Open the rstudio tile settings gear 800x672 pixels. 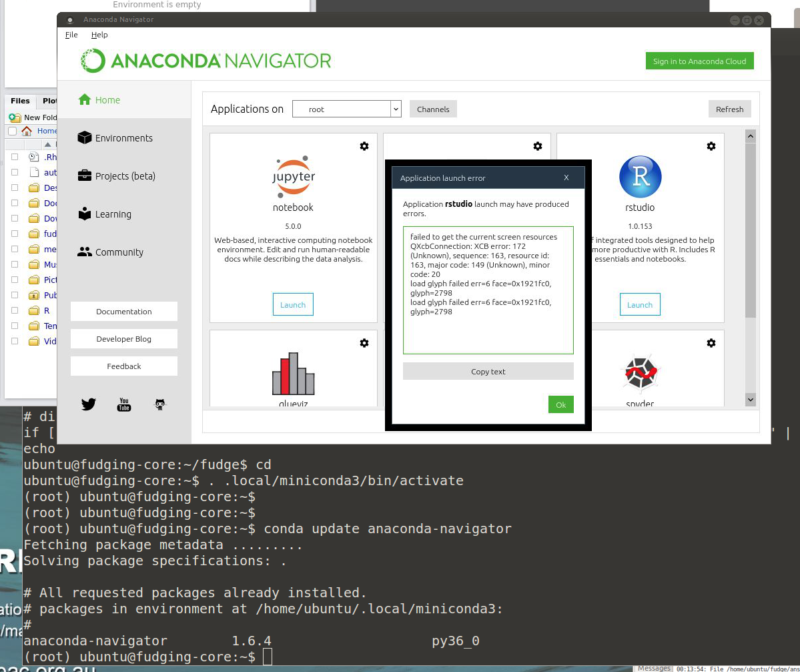[x=711, y=146]
